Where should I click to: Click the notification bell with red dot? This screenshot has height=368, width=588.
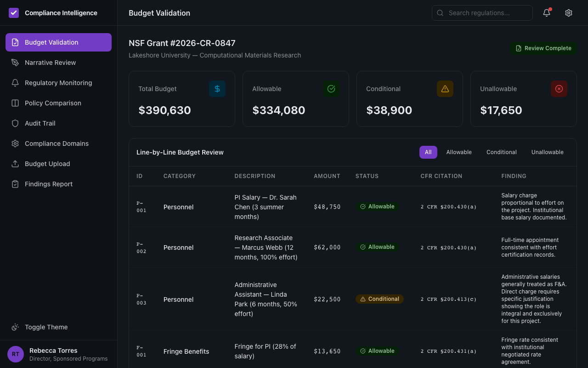coord(546,13)
